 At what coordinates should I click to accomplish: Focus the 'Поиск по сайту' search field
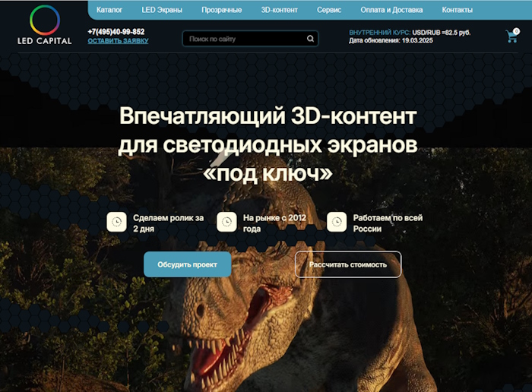(243, 38)
